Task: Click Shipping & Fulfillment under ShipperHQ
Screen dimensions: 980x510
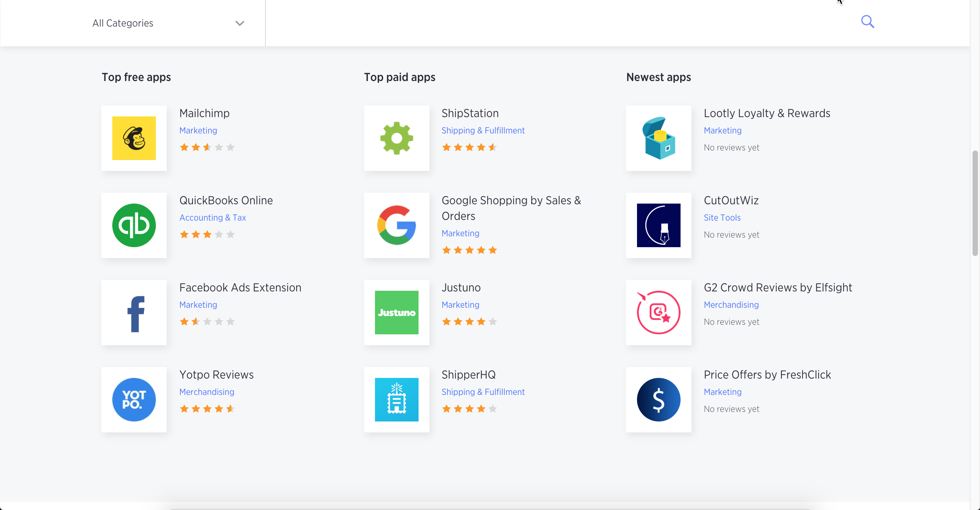Action: click(x=483, y=392)
